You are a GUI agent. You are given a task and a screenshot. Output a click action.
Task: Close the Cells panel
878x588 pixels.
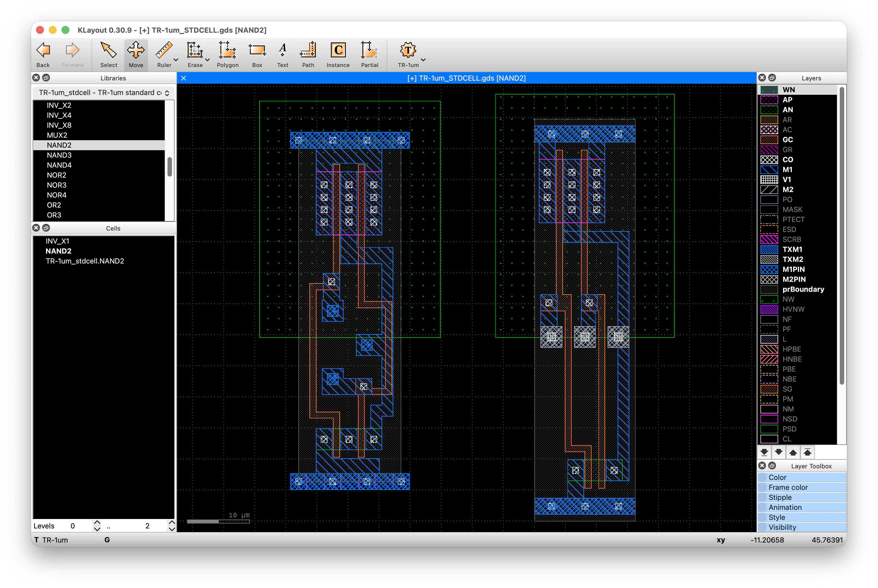36,228
